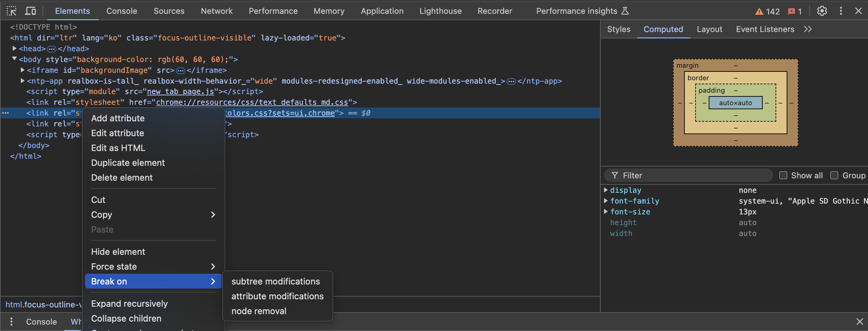The image size is (868, 331).
Task: Choose subtree modifications breakpoint
Action: point(277,281)
